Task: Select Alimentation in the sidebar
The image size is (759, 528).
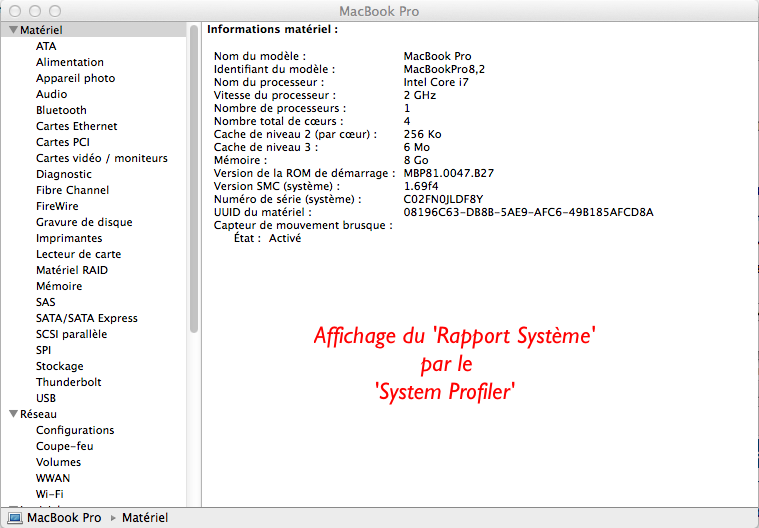Action: tap(70, 62)
